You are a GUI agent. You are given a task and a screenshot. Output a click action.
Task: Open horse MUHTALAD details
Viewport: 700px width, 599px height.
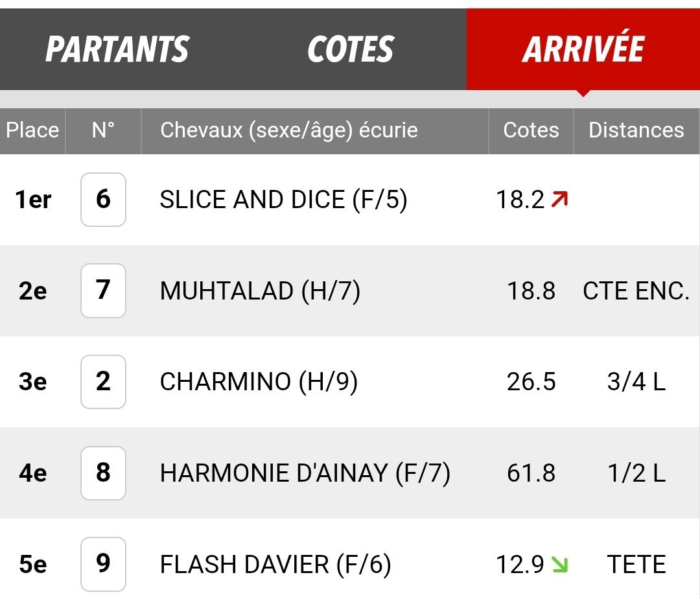point(260,291)
